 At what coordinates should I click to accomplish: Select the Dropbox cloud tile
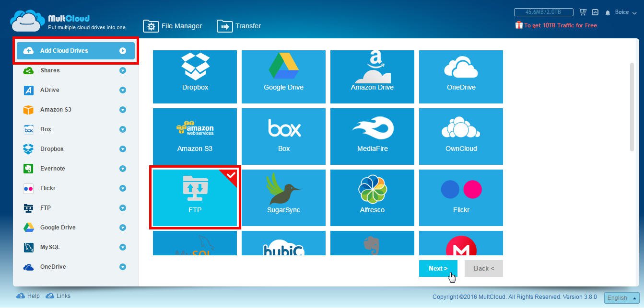pyautogui.click(x=195, y=77)
